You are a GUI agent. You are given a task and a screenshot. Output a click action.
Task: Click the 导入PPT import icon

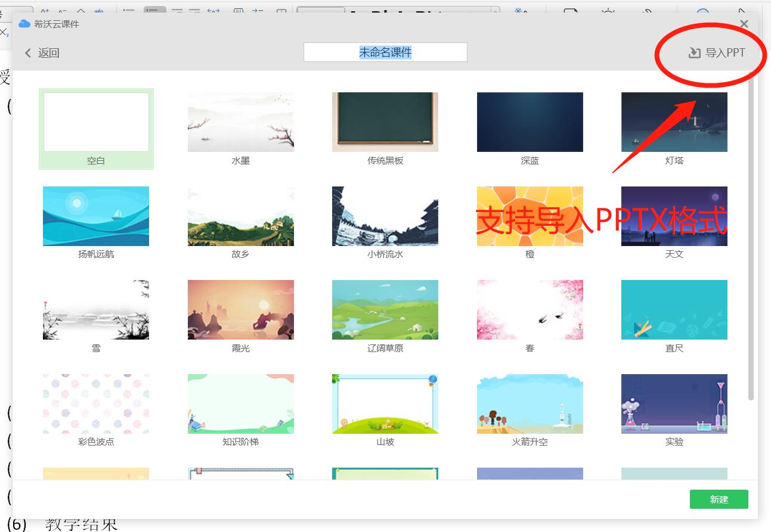[x=694, y=53]
